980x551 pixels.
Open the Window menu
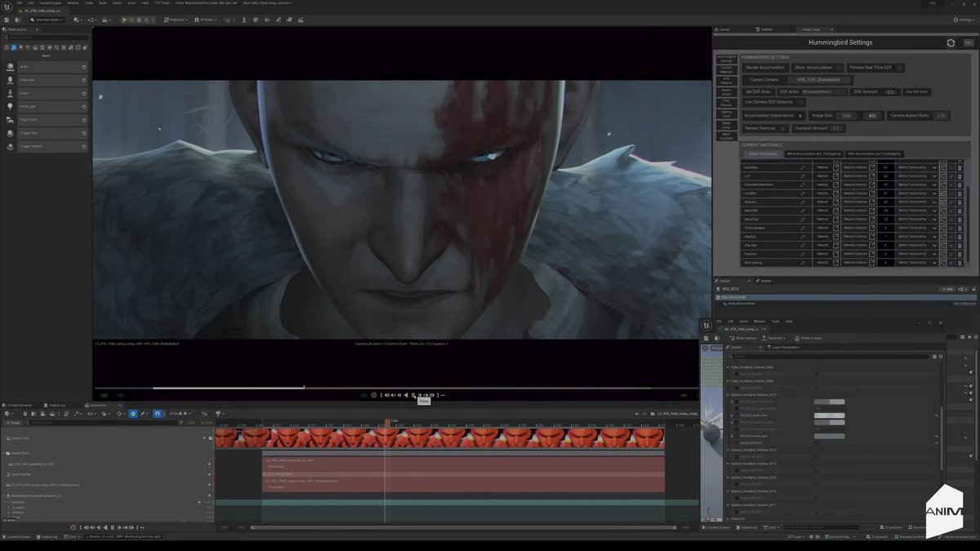[72, 3]
